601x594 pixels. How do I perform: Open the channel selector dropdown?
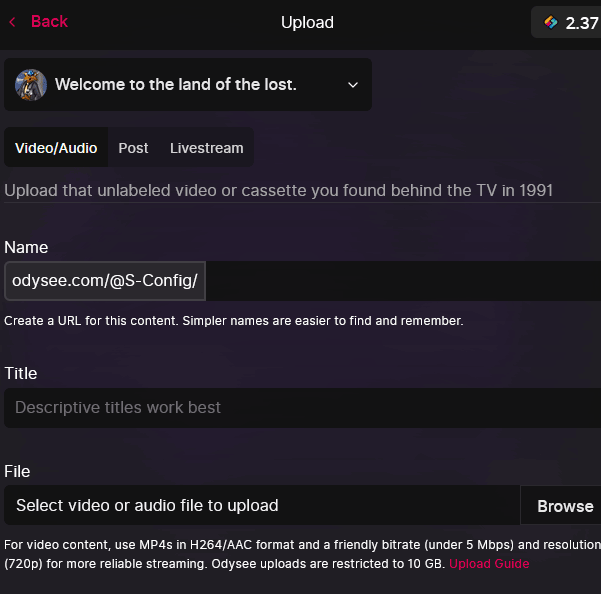(188, 84)
